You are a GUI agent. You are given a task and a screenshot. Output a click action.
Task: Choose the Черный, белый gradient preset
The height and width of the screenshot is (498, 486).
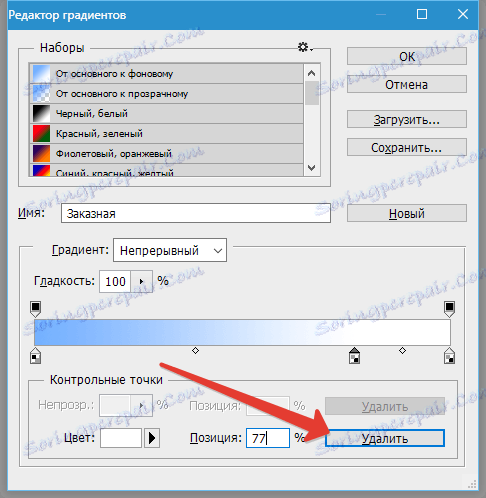[x=166, y=114]
